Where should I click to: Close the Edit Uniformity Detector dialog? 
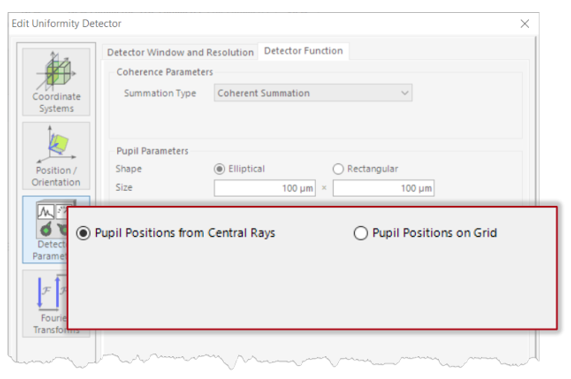point(525,24)
